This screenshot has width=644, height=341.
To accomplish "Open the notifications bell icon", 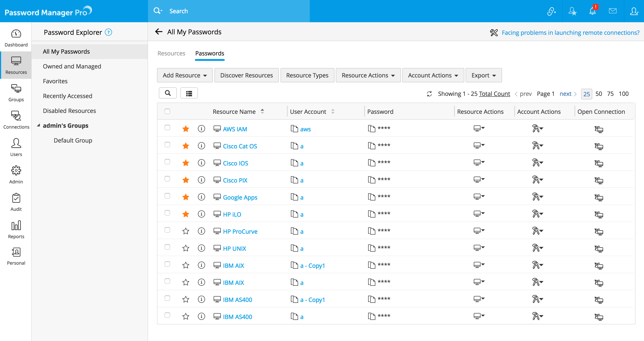I will [593, 11].
